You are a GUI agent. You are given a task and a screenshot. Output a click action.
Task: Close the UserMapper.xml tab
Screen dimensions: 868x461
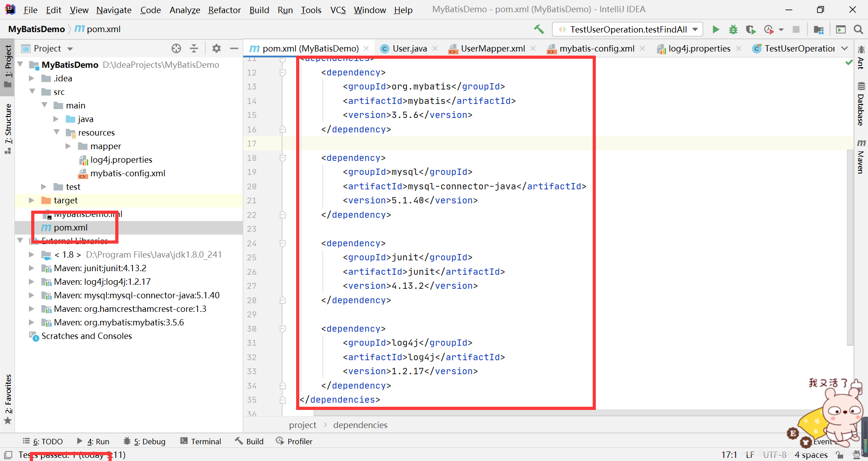[533, 48]
